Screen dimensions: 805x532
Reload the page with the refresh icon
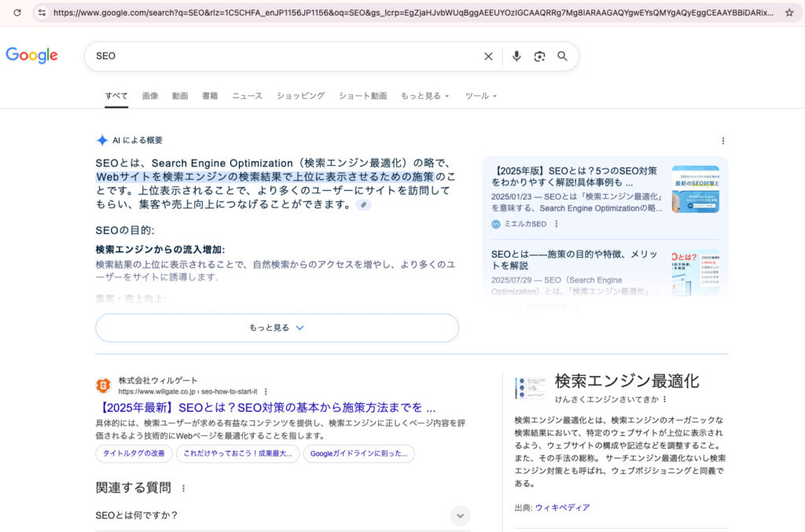tap(17, 13)
